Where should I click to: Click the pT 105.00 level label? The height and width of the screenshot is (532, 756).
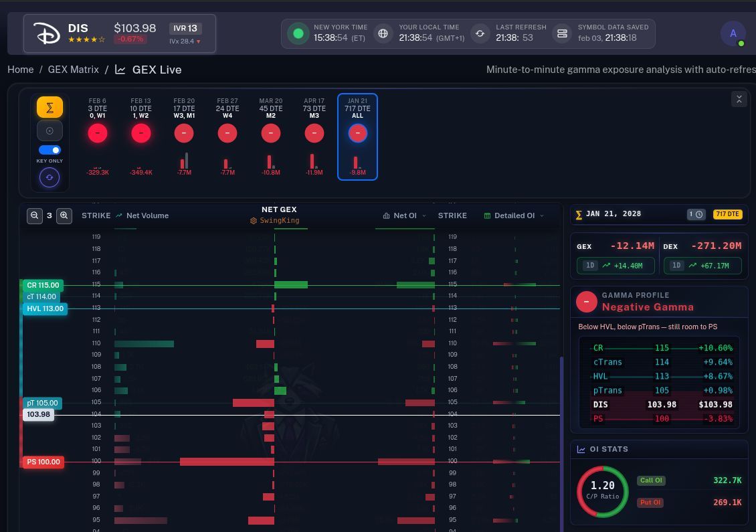coord(42,403)
